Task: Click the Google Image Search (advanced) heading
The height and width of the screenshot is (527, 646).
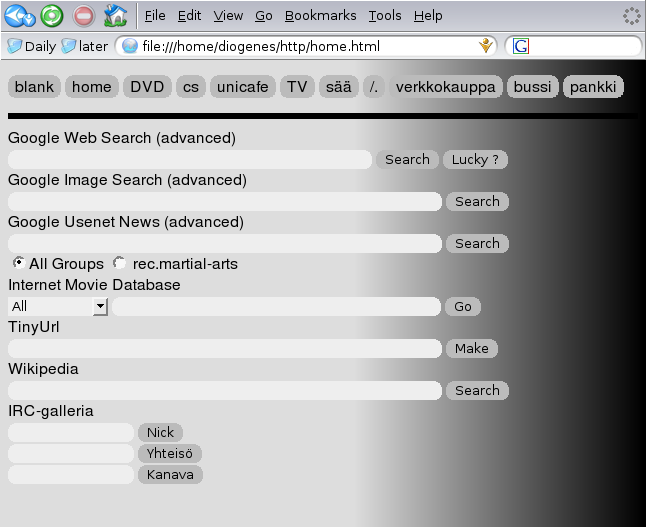Action: click(x=127, y=180)
